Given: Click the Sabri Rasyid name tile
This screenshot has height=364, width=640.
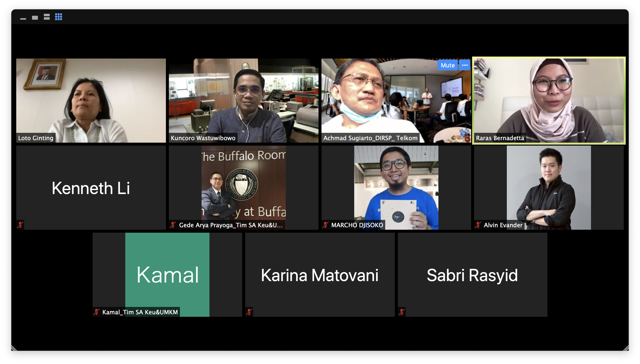Looking at the screenshot, I should pyautogui.click(x=472, y=274).
